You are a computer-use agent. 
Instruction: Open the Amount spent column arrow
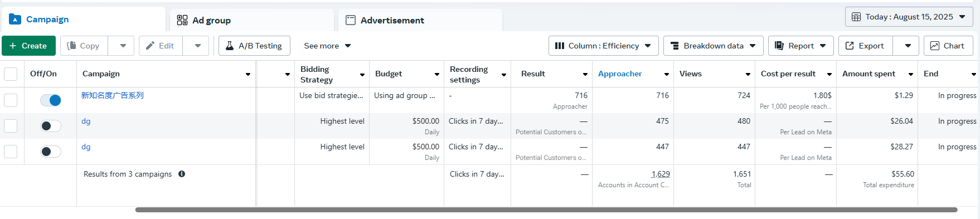click(x=911, y=74)
